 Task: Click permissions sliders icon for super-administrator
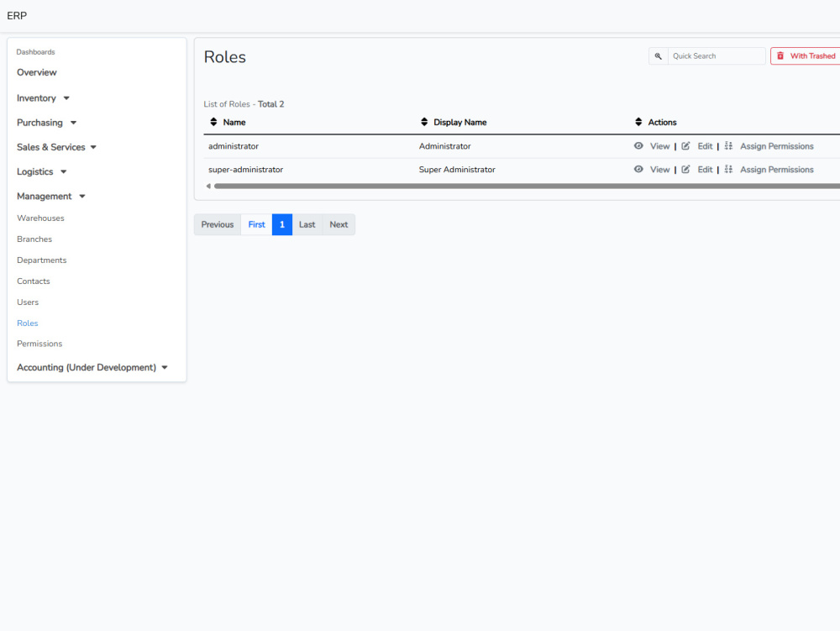728,169
